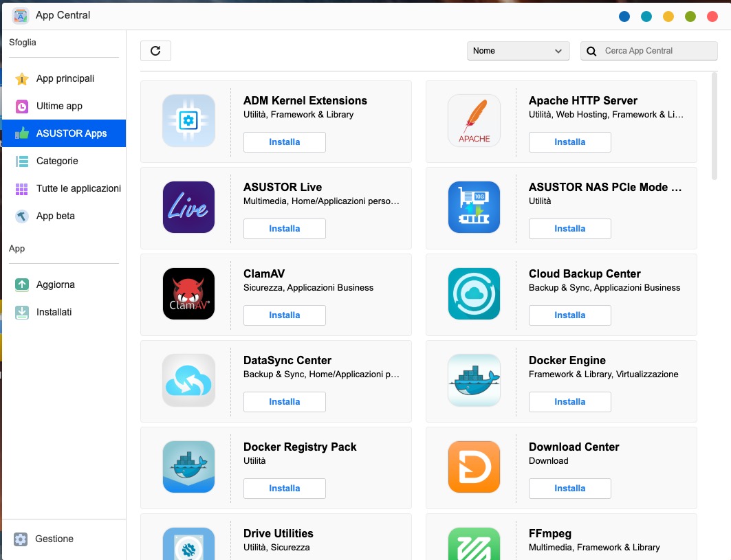Image resolution: width=731 pixels, height=560 pixels.
Task: Click the Gestione gear icon
Action: (x=21, y=539)
